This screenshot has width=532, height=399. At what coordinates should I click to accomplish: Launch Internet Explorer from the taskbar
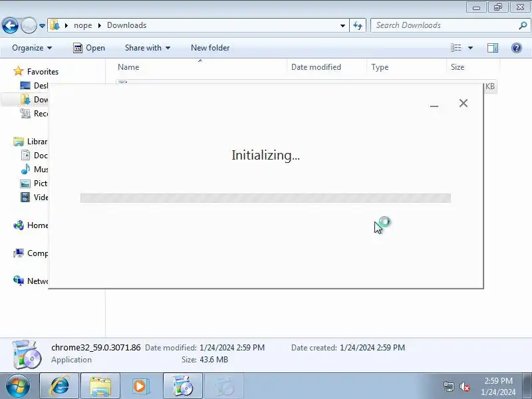click(60, 386)
